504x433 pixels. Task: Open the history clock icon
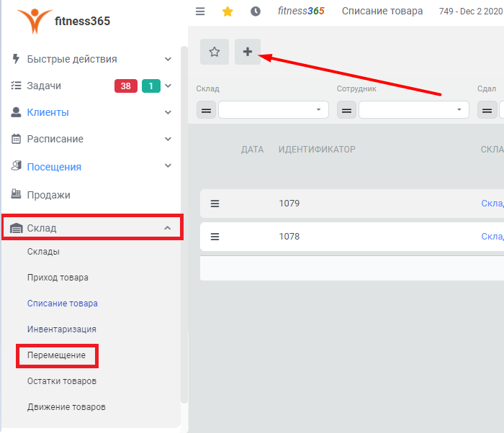(x=256, y=12)
